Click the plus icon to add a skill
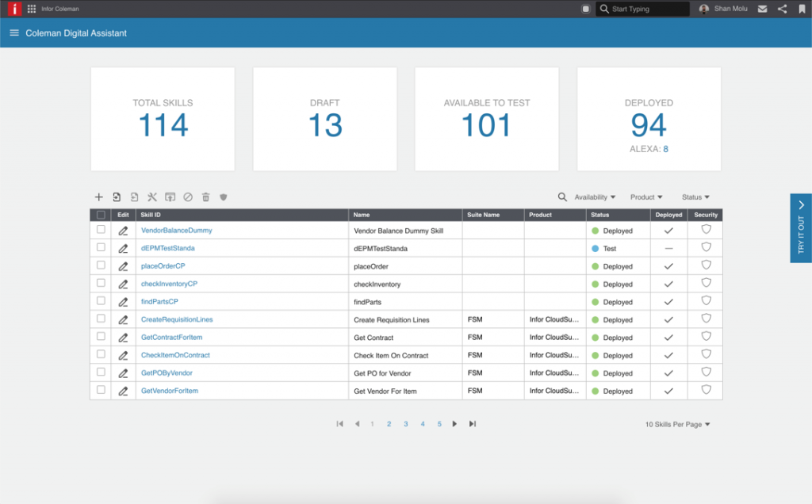The image size is (812, 504). tap(98, 197)
